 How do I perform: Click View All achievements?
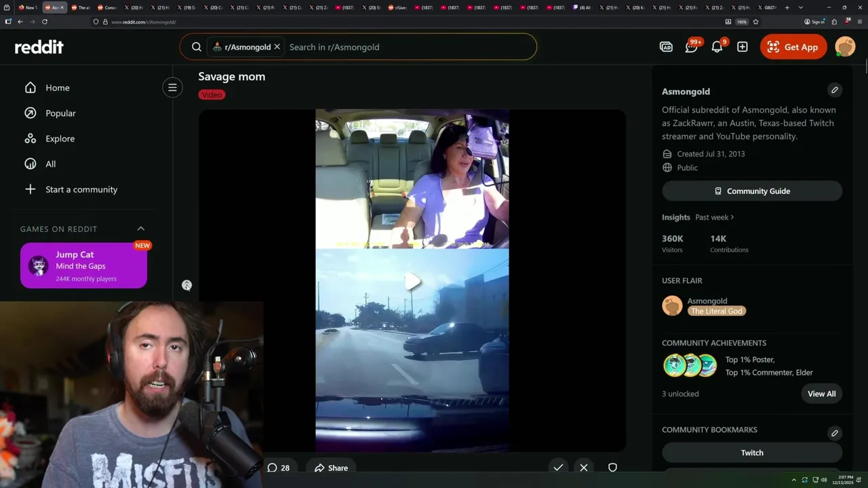click(821, 394)
